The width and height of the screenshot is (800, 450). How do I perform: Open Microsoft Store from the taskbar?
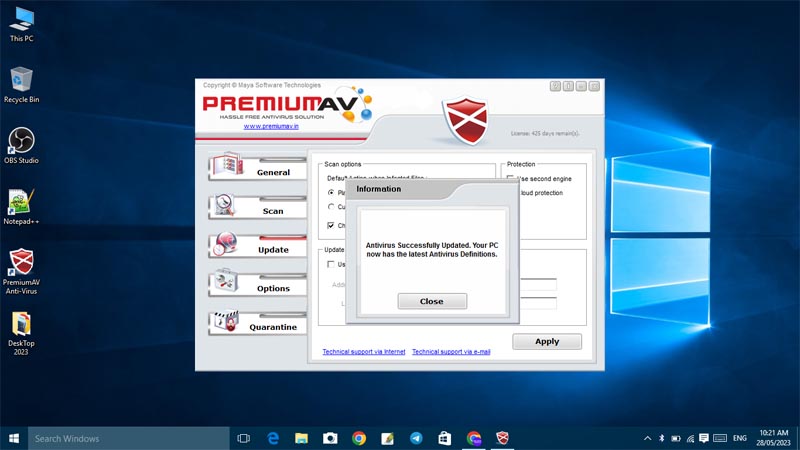click(444, 438)
